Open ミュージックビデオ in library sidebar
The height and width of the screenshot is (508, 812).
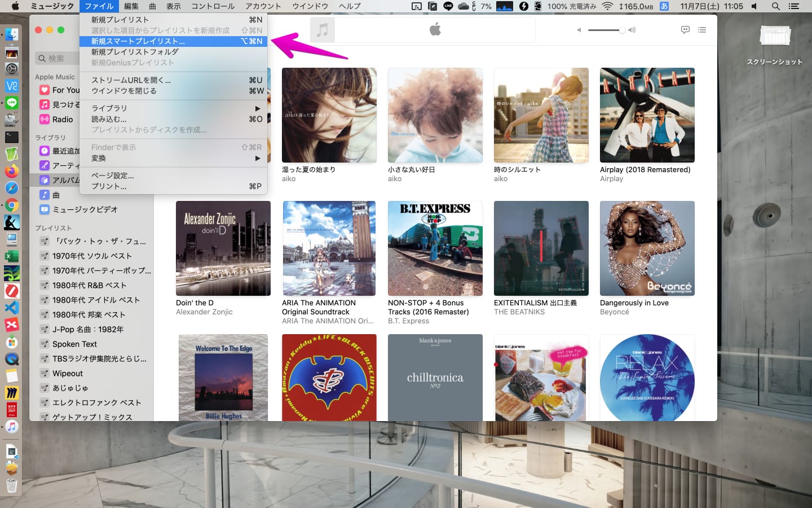(x=85, y=209)
